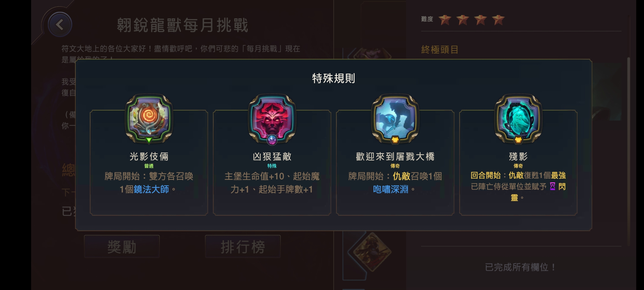Open the 鏡法大師 card link
The width and height of the screenshot is (644, 290).
point(151,189)
